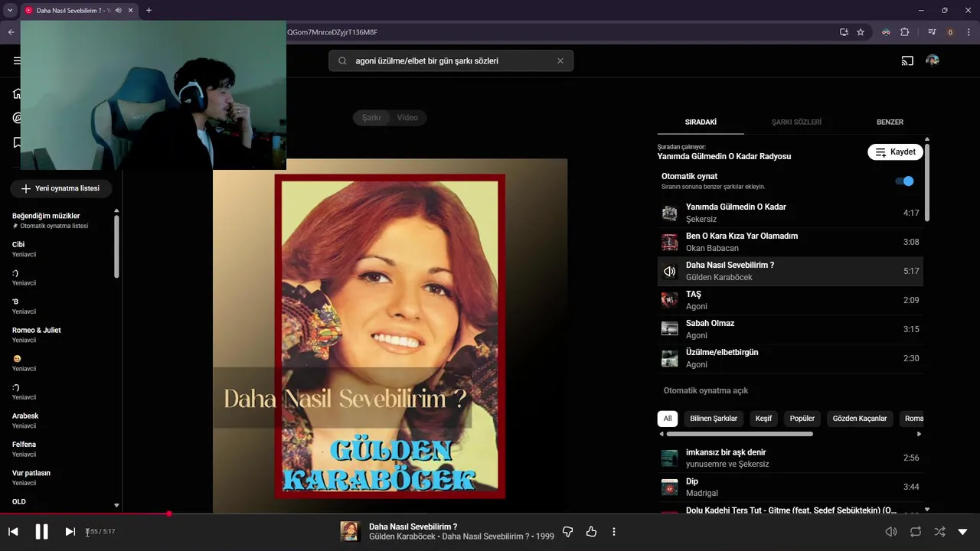This screenshot has width=980, height=551.
Task: Like the song with thumbs up
Action: coord(591,531)
